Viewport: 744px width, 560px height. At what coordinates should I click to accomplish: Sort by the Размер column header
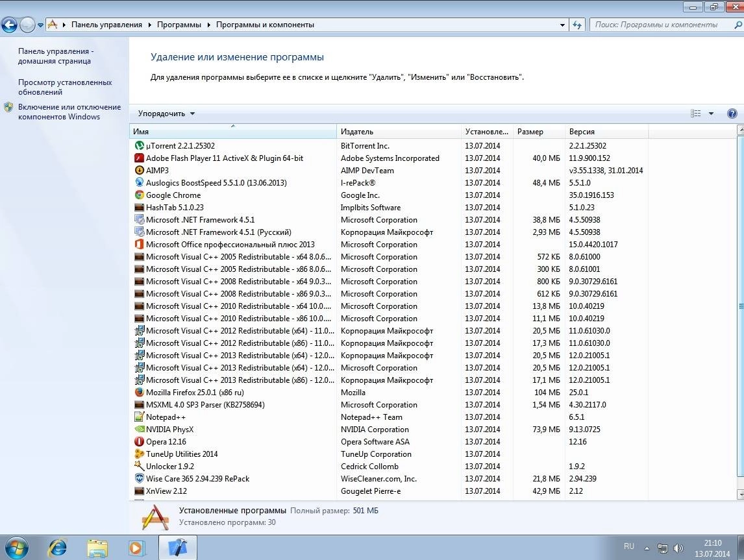(x=539, y=131)
